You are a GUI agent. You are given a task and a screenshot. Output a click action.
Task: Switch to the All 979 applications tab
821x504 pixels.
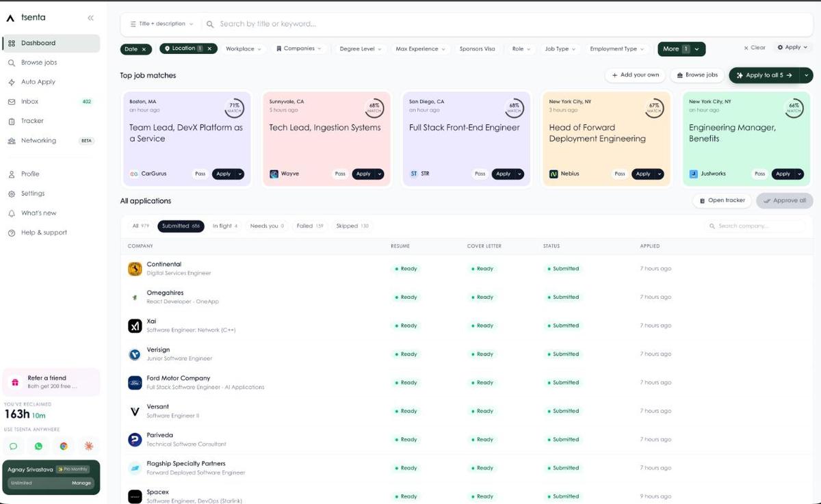(140, 226)
